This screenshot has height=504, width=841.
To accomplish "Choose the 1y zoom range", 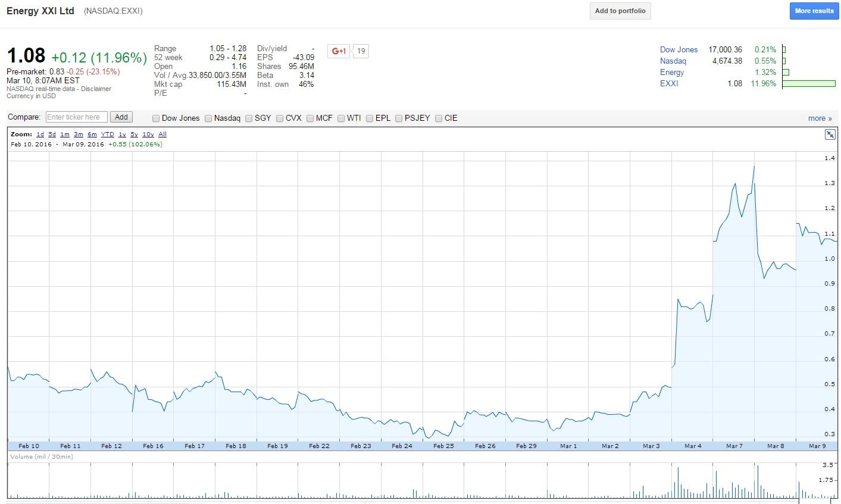I will click(122, 134).
